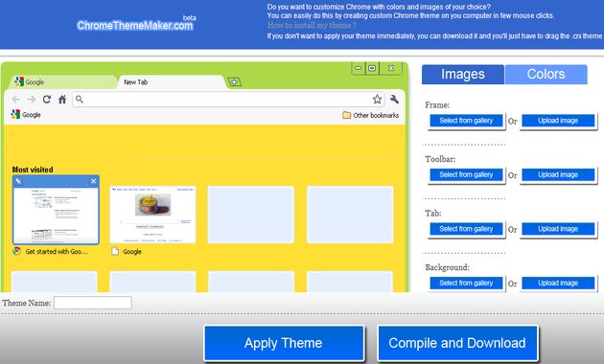Switch to the Colors tab
The width and height of the screenshot is (604, 364).
pos(546,75)
